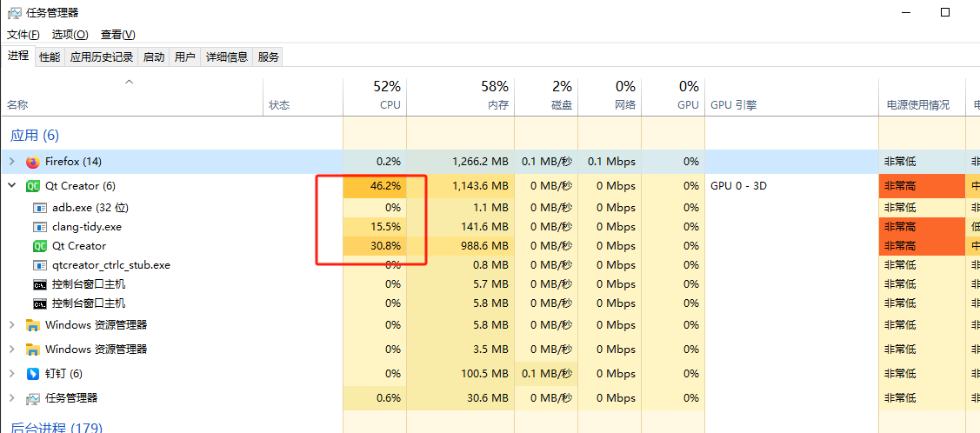Click the child Qt Creator process icon
The image size is (980, 433).
[x=40, y=246]
